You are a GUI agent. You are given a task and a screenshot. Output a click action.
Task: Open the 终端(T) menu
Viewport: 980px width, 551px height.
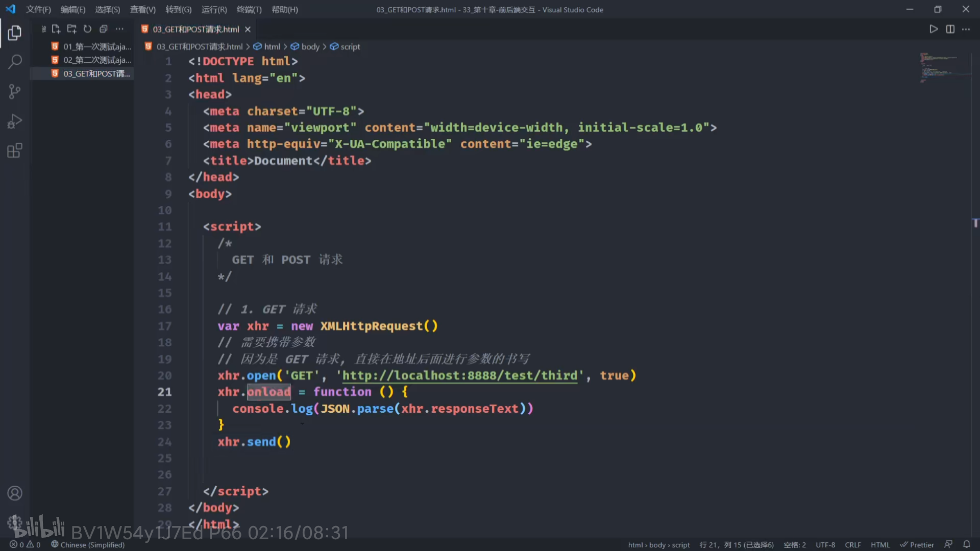coord(249,10)
